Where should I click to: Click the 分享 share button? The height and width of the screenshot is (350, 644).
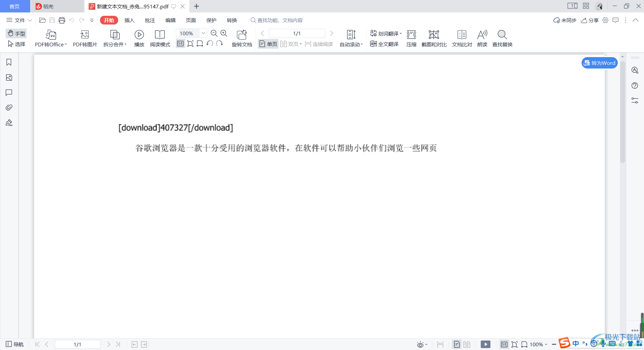click(590, 20)
